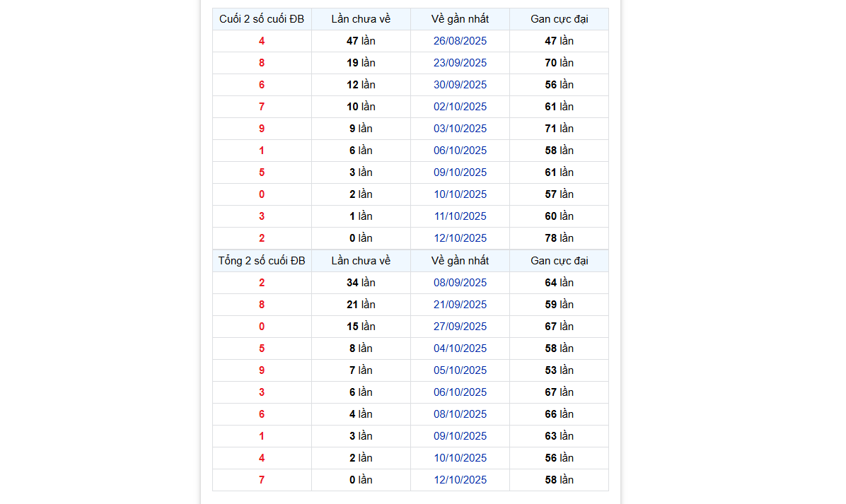Click the 03/10/2025 date link
846x504 pixels.
[x=460, y=129]
